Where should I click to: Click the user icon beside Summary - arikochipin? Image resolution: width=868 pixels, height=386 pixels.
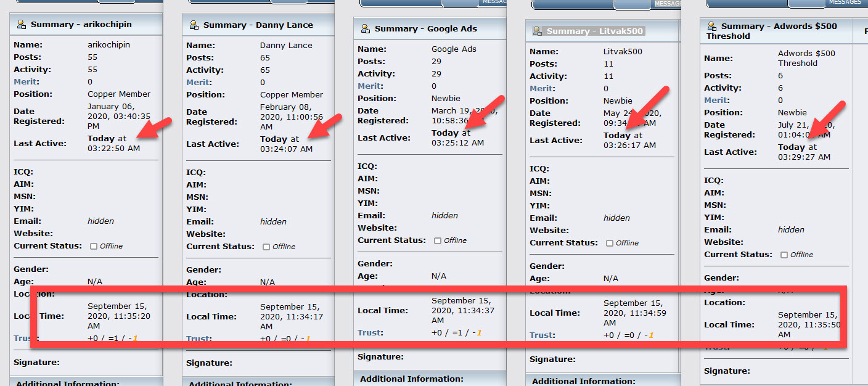pos(22,25)
